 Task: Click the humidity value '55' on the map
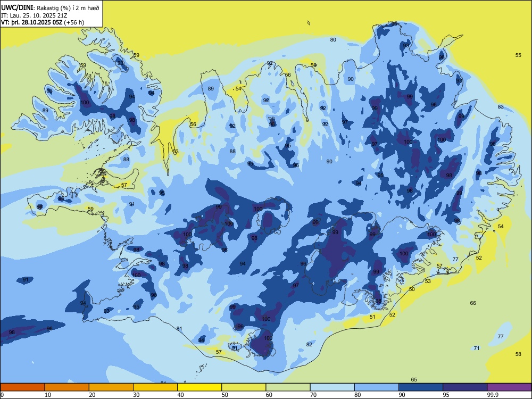[x=518, y=55]
